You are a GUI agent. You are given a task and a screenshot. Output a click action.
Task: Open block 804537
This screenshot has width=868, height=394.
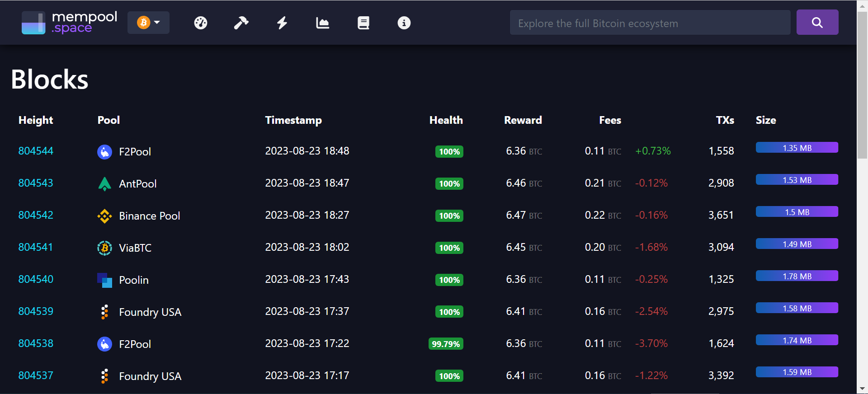tap(36, 375)
